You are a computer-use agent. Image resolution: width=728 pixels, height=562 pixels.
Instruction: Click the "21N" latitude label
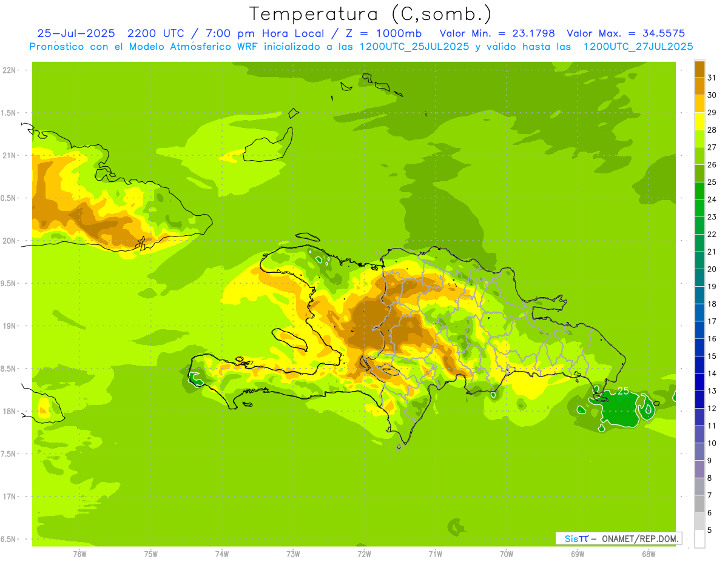point(9,156)
